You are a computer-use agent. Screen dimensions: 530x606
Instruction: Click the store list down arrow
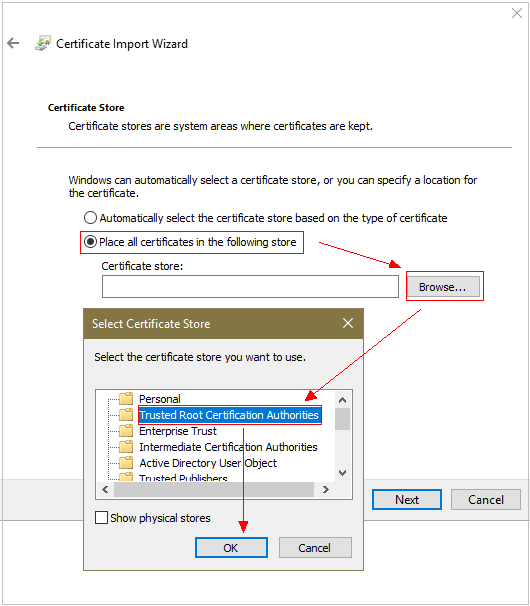342,472
